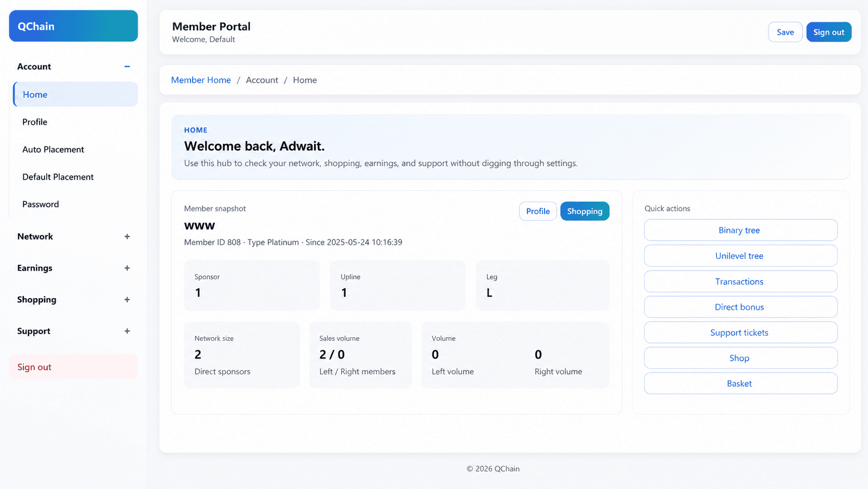868x489 pixels.
Task: Click the Network size Direct sponsors card
Action: point(242,355)
